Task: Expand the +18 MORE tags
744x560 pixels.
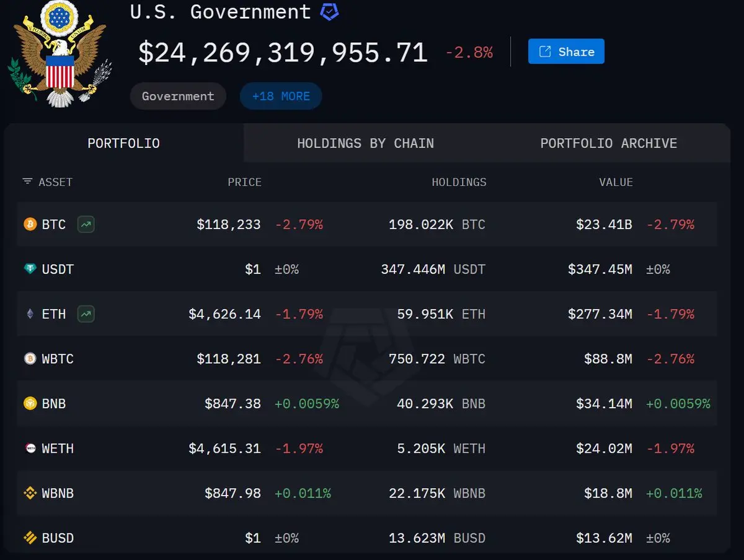Action: point(281,96)
